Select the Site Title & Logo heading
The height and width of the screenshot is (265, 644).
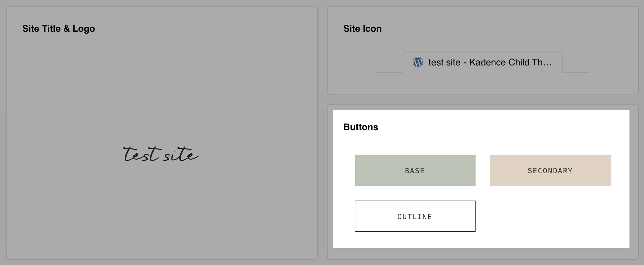point(58,29)
